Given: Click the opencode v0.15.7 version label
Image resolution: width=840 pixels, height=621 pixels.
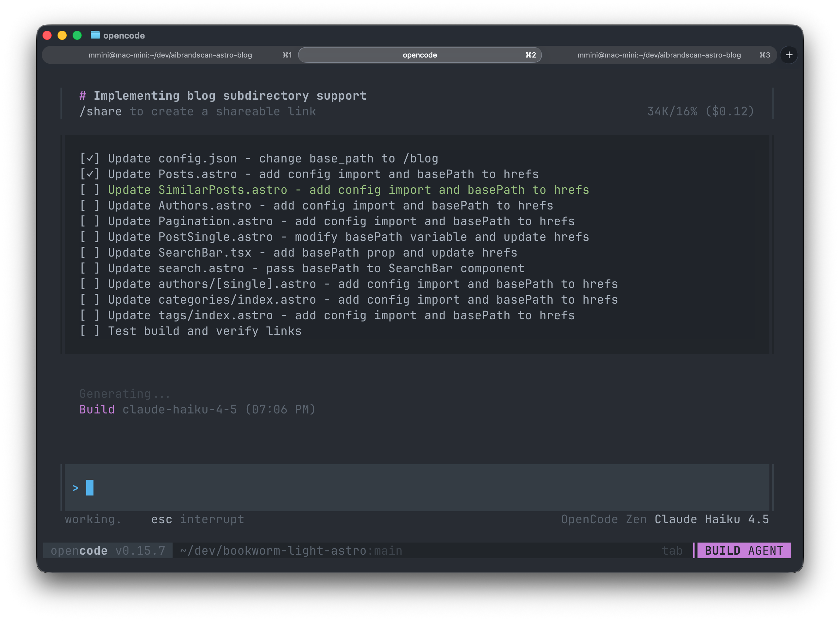Looking at the screenshot, I should [108, 550].
